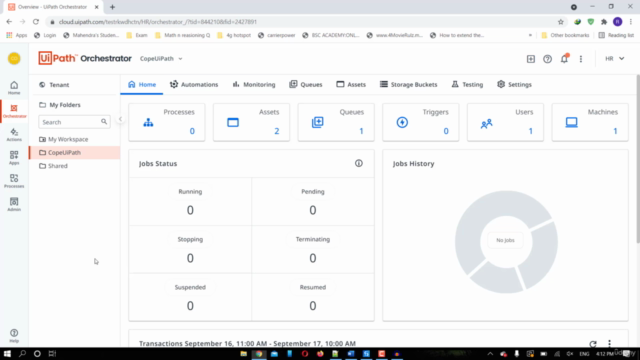Switch to the Queues tab
Viewport: 640px width, 360px height.
pyautogui.click(x=306, y=84)
